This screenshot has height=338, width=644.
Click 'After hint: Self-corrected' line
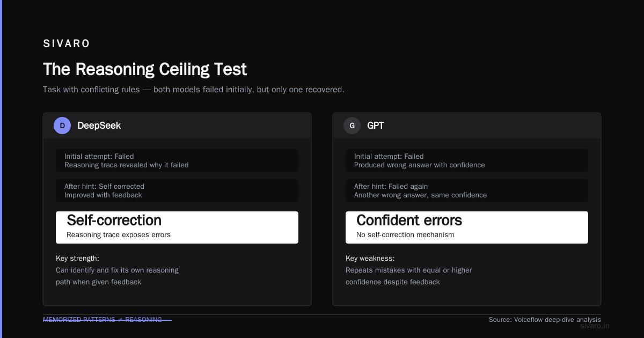(104, 187)
